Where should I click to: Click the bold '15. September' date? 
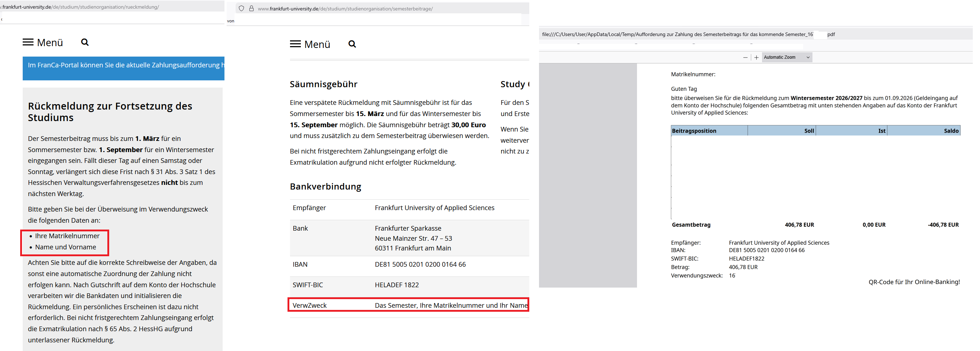313,125
